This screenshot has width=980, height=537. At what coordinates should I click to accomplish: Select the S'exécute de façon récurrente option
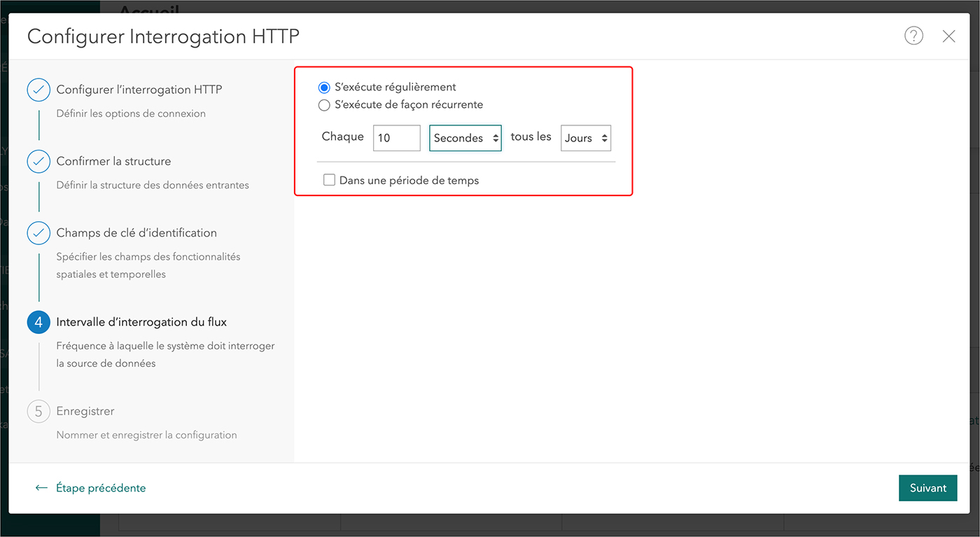pyautogui.click(x=324, y=105)
